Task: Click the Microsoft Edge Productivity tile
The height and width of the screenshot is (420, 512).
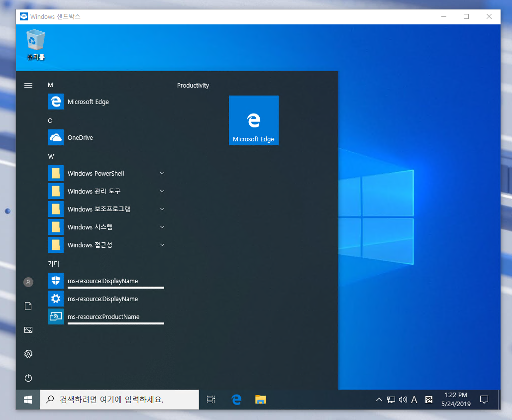Action: pos(254,120)
